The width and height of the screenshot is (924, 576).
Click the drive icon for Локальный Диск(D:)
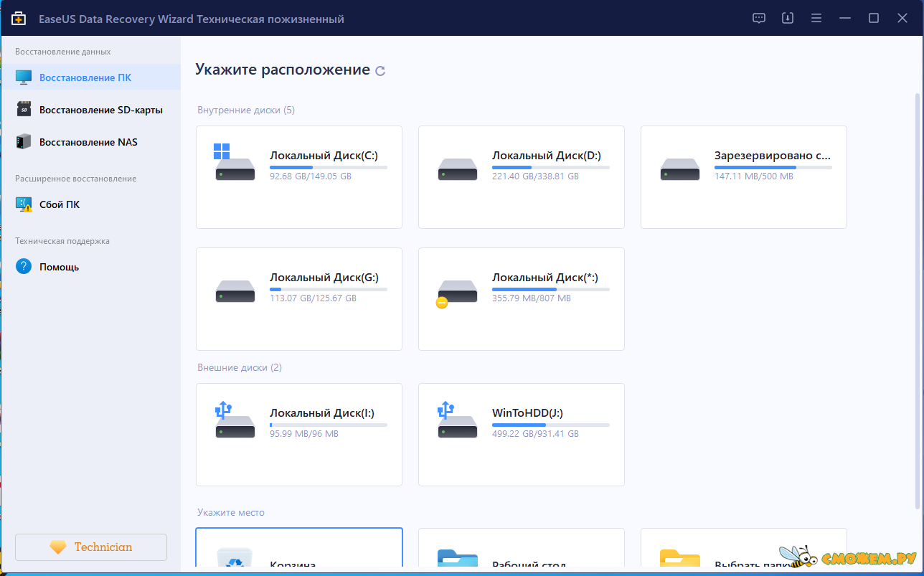[x=458, y=169]
